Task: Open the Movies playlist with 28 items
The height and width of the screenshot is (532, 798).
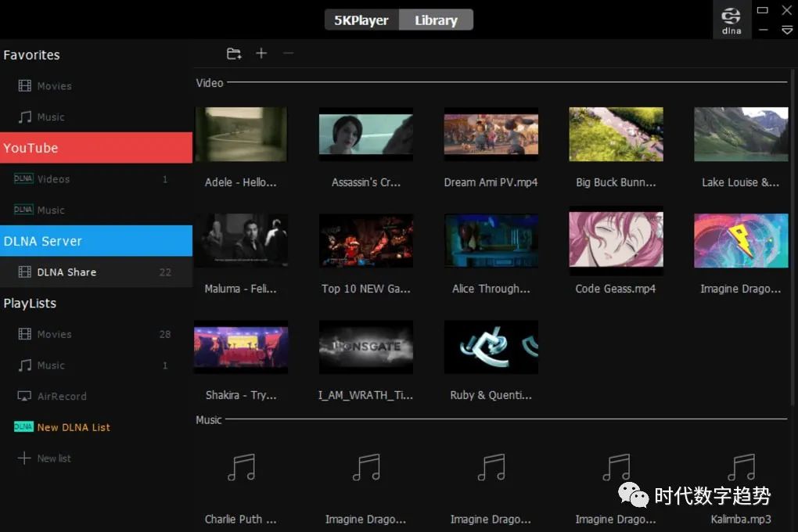Action: click(x=96, y=334)
